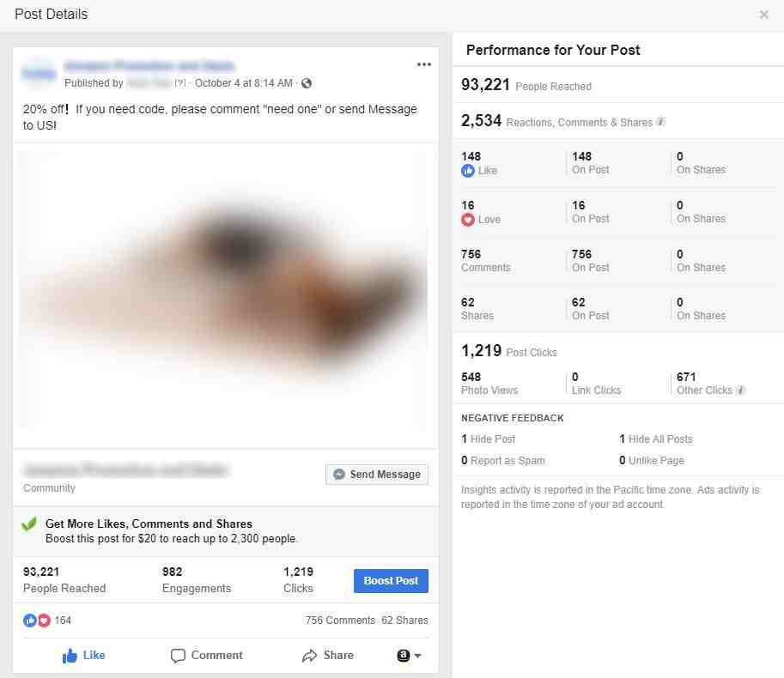This screenshot has width=784, height=678.
Task: Click the Share action under the post
Action: click(328, 655)
